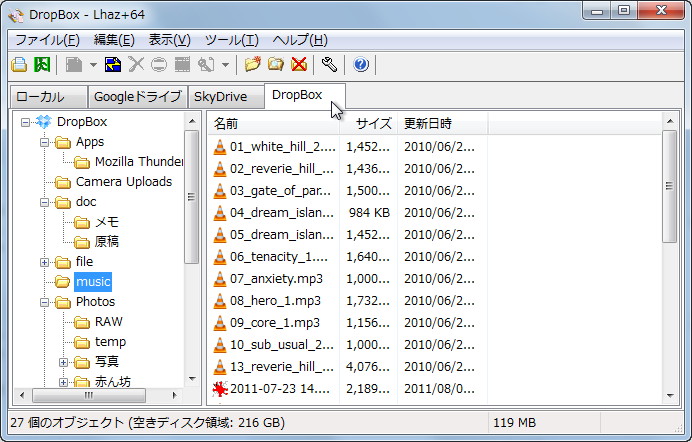Click the folder tree horizontal scrollbar thumb
Screen dimensions: 692x442
tap(89, 395)
